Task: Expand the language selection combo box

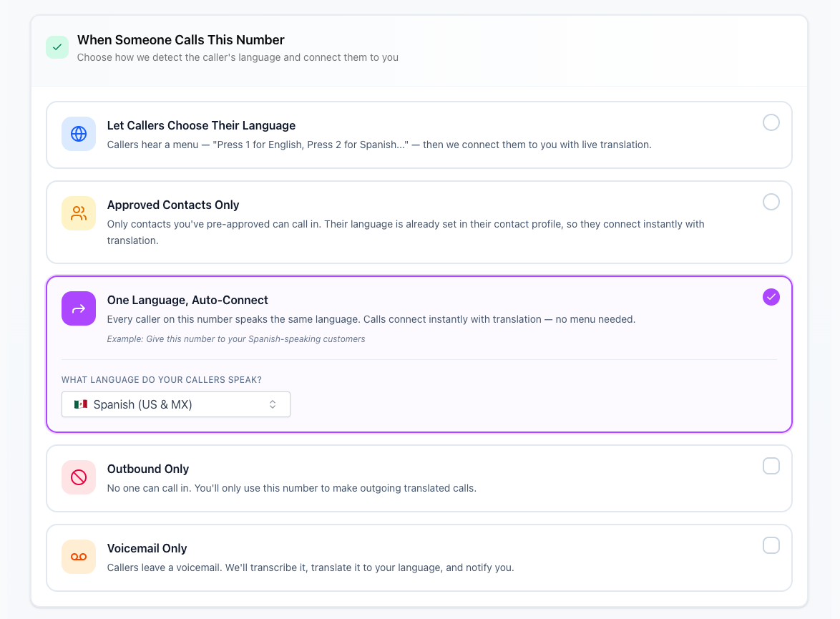Action: (x=175, y=404)
